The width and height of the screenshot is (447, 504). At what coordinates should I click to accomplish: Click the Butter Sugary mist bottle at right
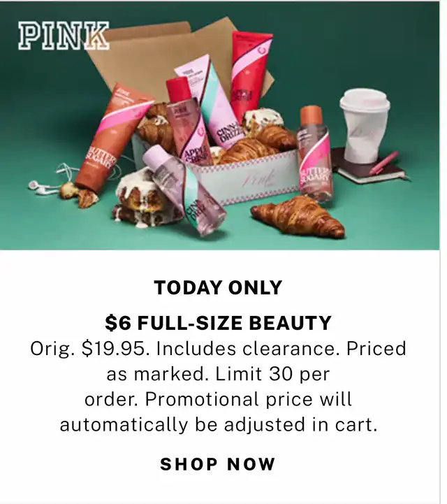(314, 154)
